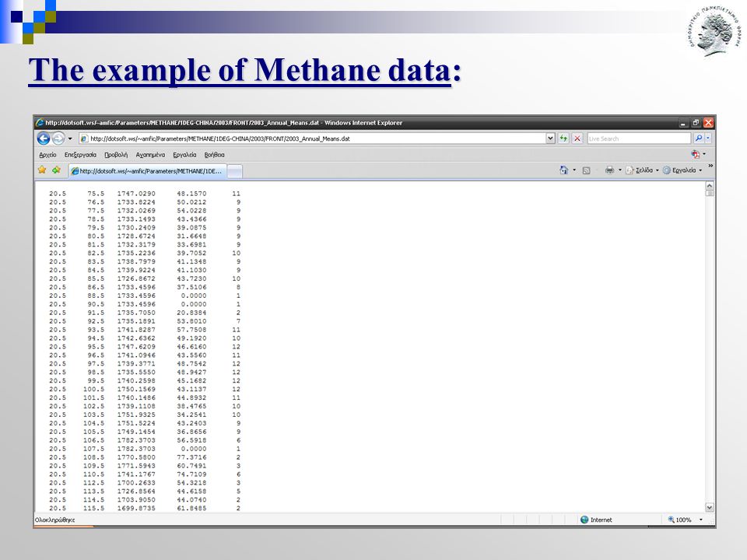
Task: Click the Add to Favorites star-plus icon
Action: (57, 170)
